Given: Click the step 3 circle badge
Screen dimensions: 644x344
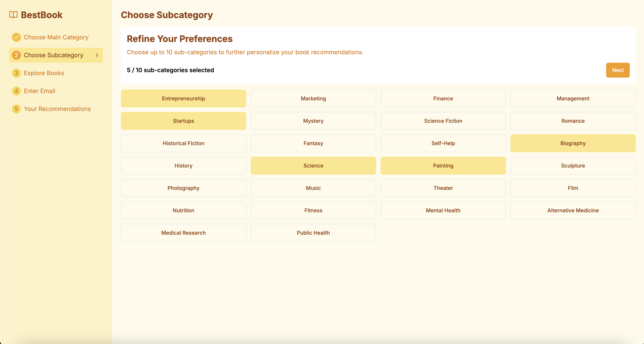Looking at the screenshot, I should pyautogui.click(x=16, y=73).
